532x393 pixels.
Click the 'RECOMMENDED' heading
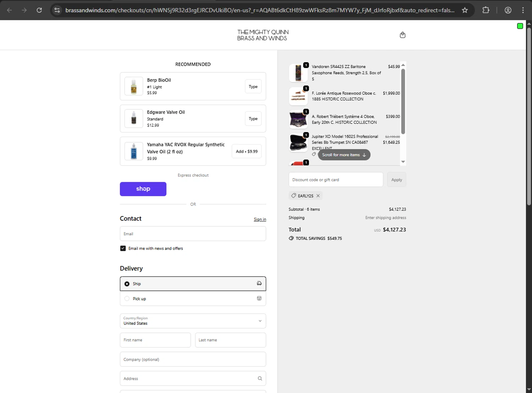193,64
